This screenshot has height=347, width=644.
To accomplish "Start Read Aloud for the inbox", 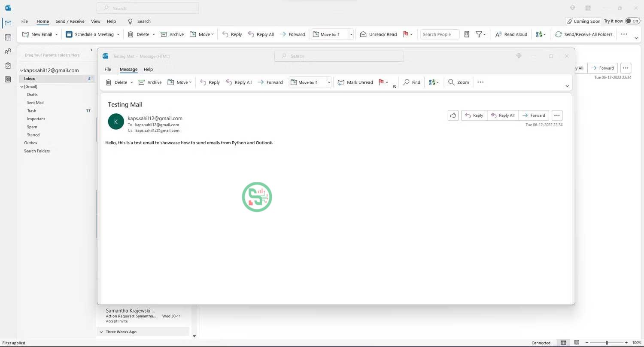I will 511,34.
